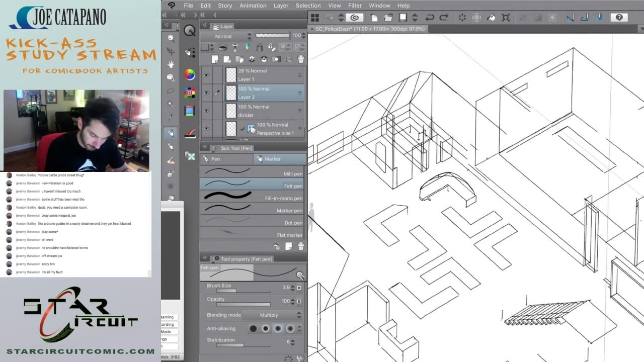
Task: Select the Zoom magnifier tool
Action: click(171, 38)
